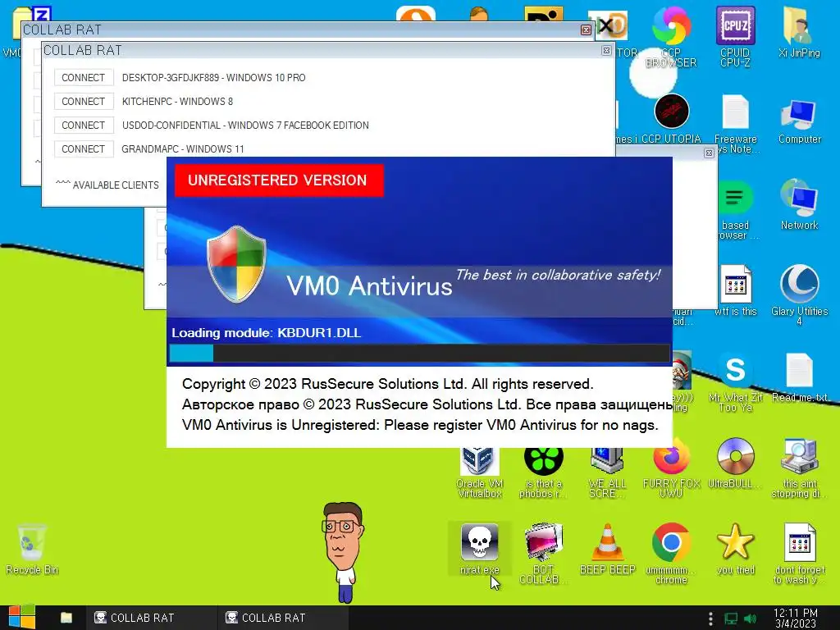Launch BEEP BEEP VLC cone icon
This screenshot has height=630, width=840.
[x=608, y=549]
